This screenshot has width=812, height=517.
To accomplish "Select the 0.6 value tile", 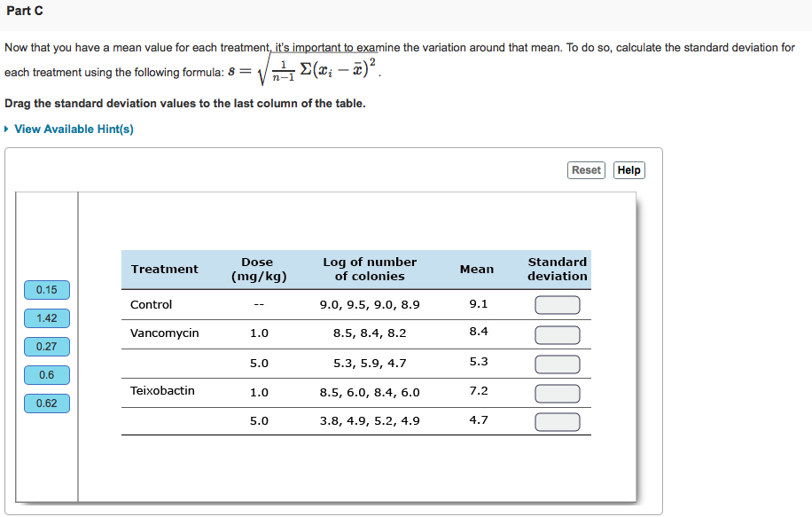I will (47, 375).
